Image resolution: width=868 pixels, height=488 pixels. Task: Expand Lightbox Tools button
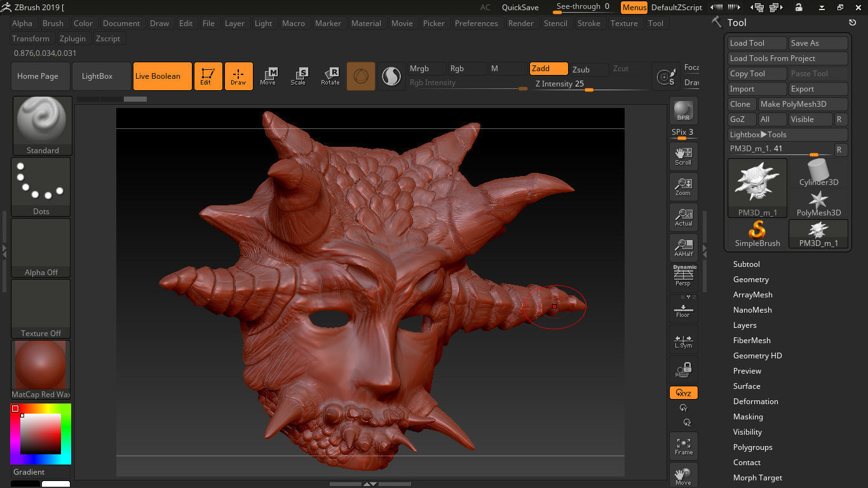pyautogui.click(x=788, y=135)
